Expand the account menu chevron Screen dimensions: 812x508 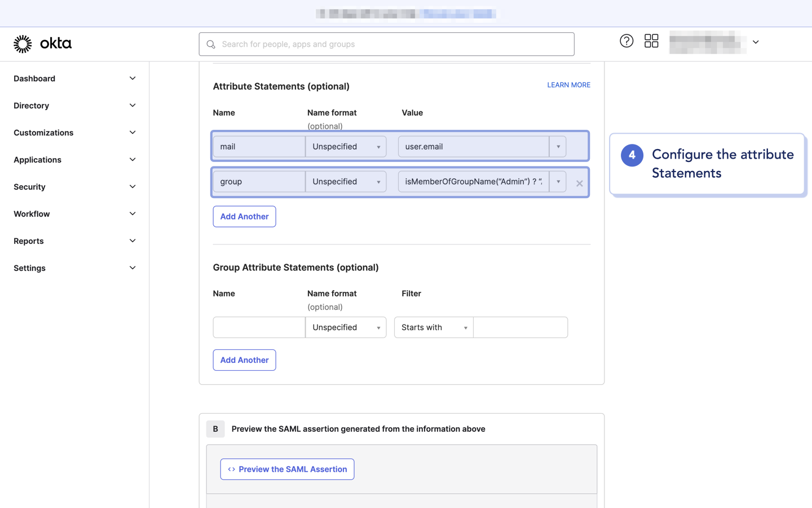click(756, 42)
